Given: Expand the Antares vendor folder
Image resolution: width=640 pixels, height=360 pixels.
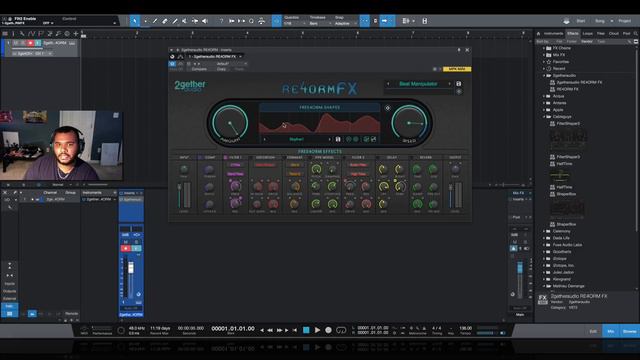Looking at the screenshot, I should tap(544, 103).
